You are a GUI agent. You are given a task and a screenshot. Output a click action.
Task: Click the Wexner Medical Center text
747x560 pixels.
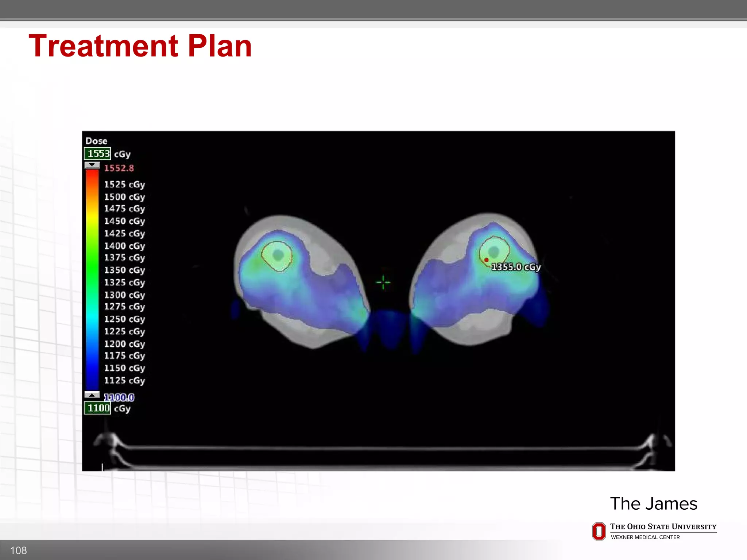645,537
